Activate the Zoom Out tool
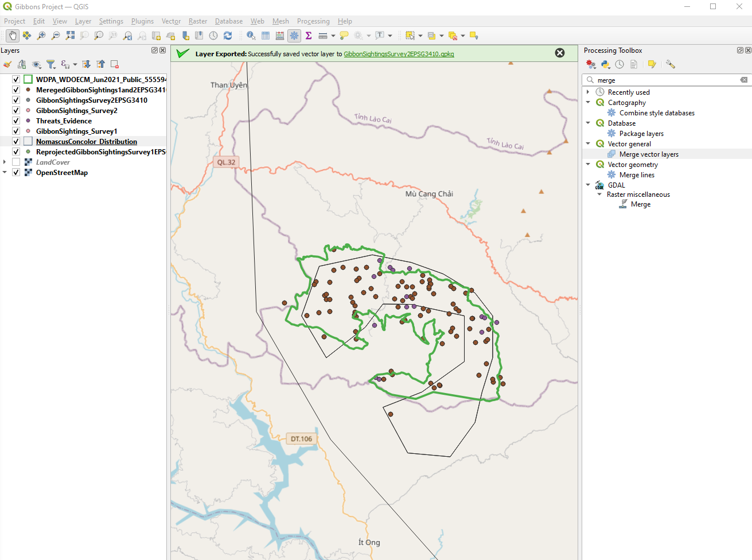 (56, 36)
